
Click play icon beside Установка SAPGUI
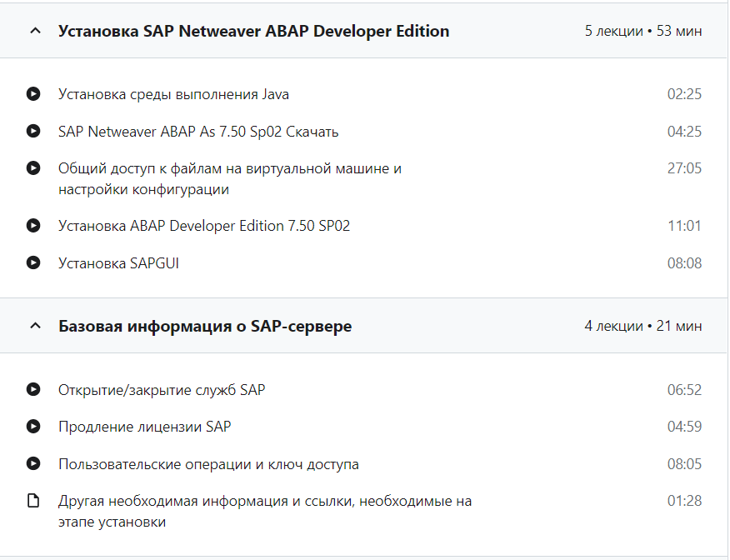[x=33, y=262]
